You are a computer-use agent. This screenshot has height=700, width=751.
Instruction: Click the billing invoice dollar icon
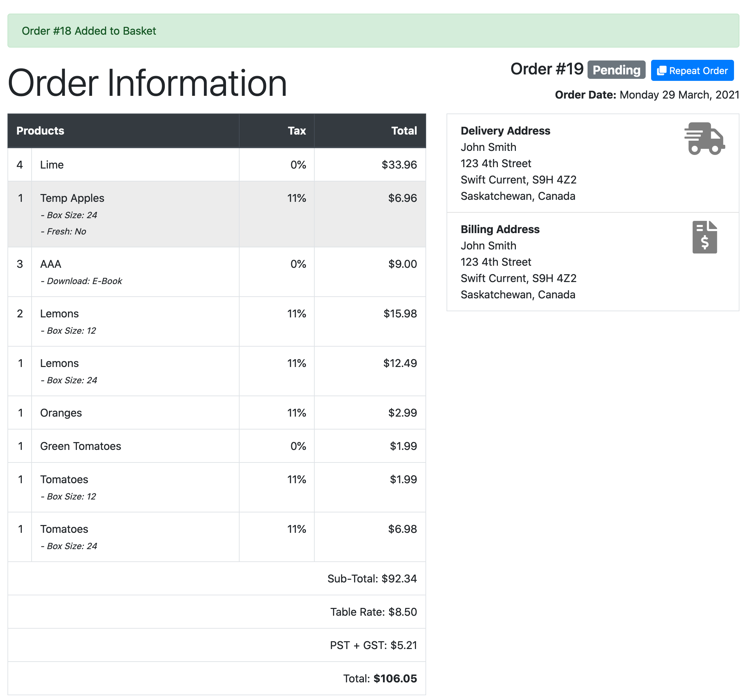704,237
